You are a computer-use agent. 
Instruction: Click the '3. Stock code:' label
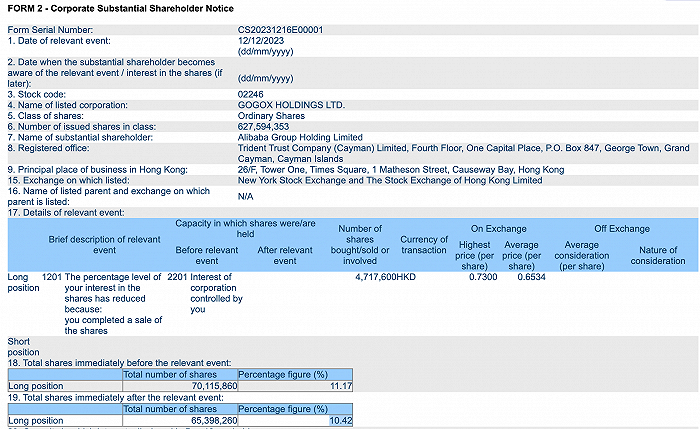coord(37,94)
